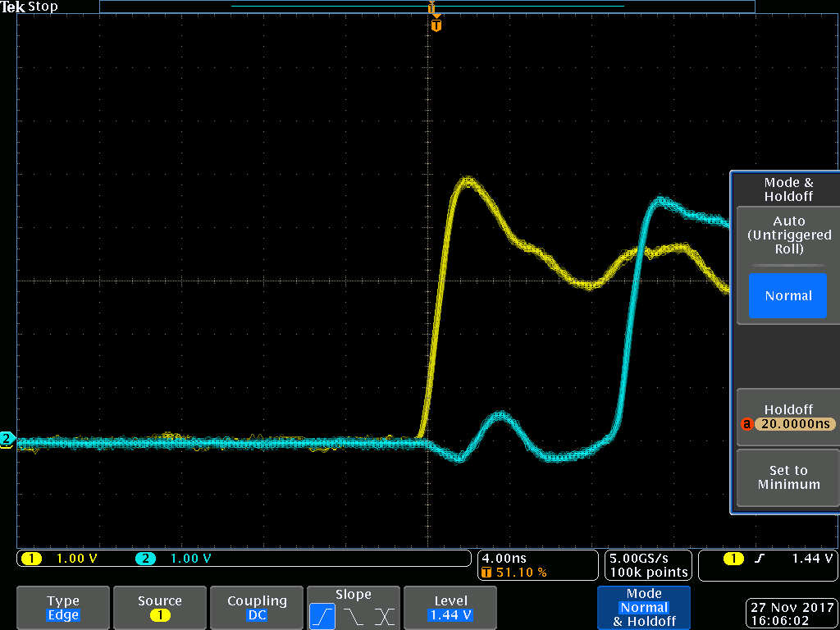Open the Coupling DC menu
This screenshot has height=630, width=840.
257,608
